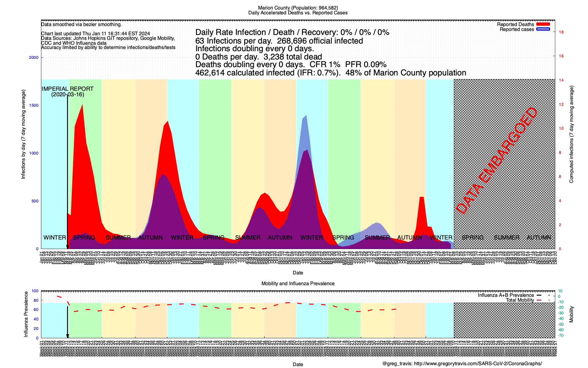Click the red 18 tick on the right axis

[x=561, y=32]
